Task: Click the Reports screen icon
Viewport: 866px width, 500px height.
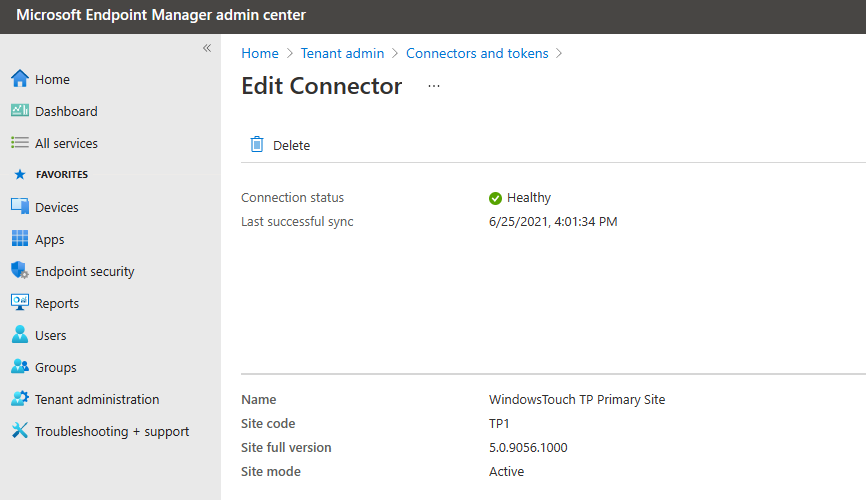Action: coord(20,302)
